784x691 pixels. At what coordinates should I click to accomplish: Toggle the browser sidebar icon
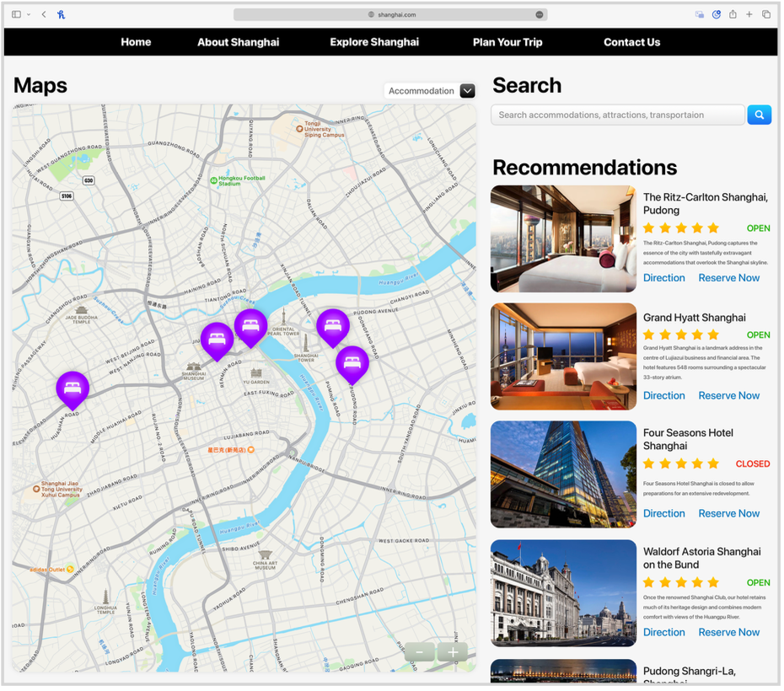tap(16, 14)
